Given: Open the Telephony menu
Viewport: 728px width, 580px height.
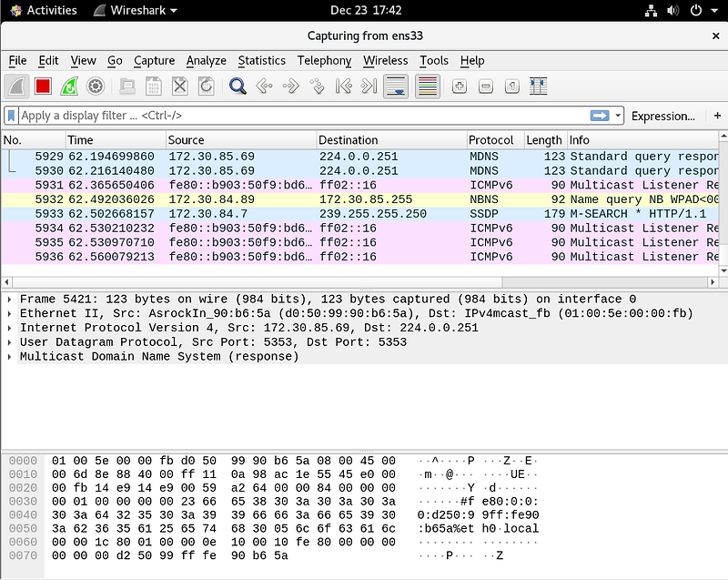Looking at the screenshot, I should tap(324, 61).
